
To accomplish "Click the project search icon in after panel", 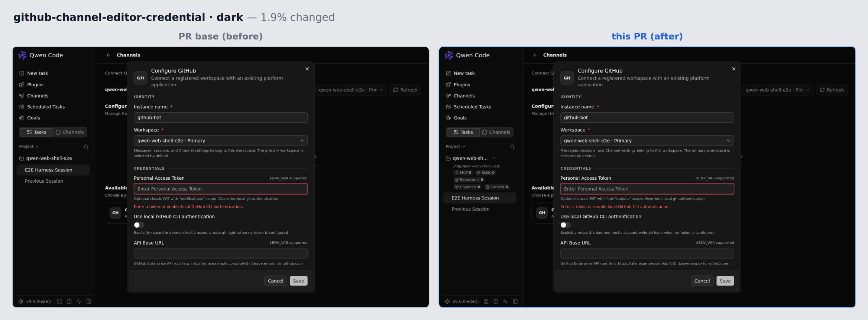I will click(512, 147).
